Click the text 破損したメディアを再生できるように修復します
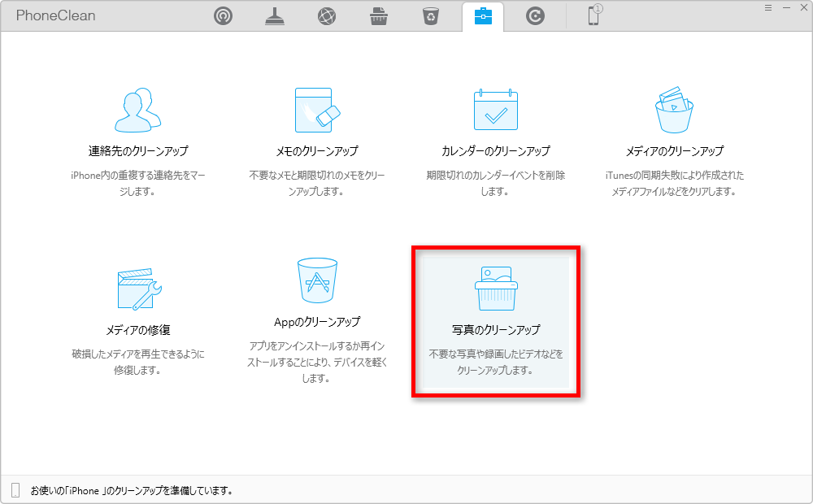 [138, 362]
